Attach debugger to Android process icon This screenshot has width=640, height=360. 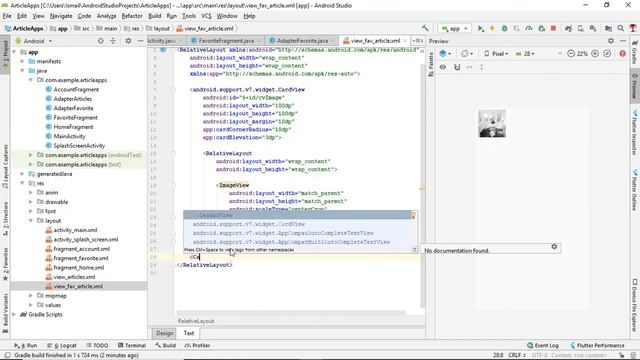(541, 29)
